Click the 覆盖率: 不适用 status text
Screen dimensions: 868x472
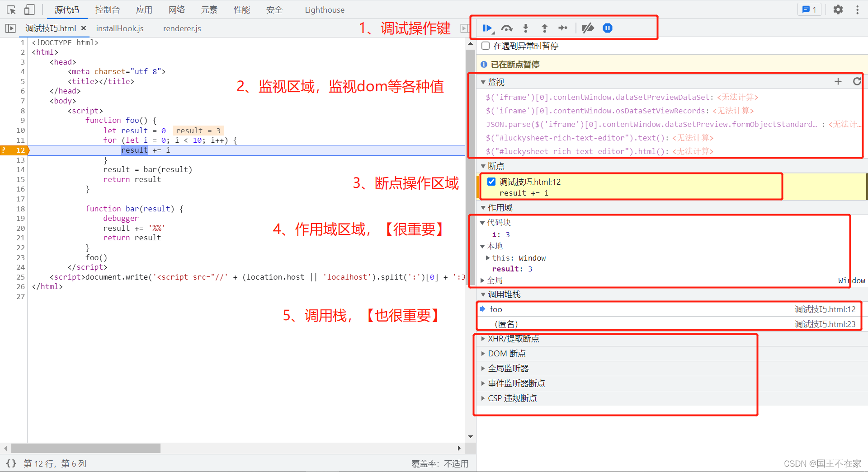pyautogui.click(x=439, y=463)
